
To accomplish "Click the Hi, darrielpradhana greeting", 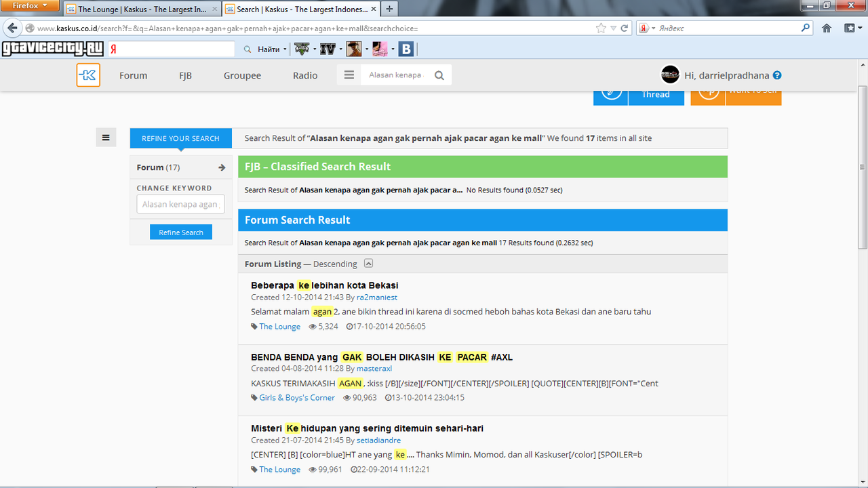I will tap(727, 75).
